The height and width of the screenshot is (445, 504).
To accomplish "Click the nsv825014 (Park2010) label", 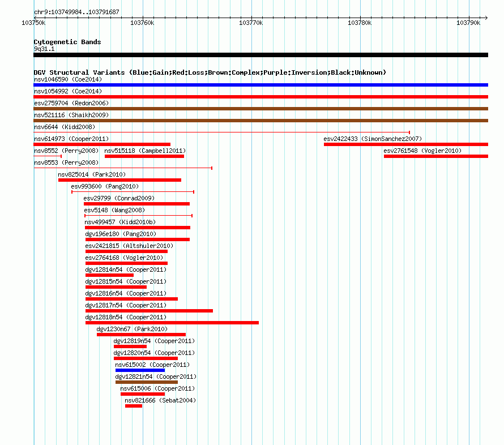I will 92,174.
